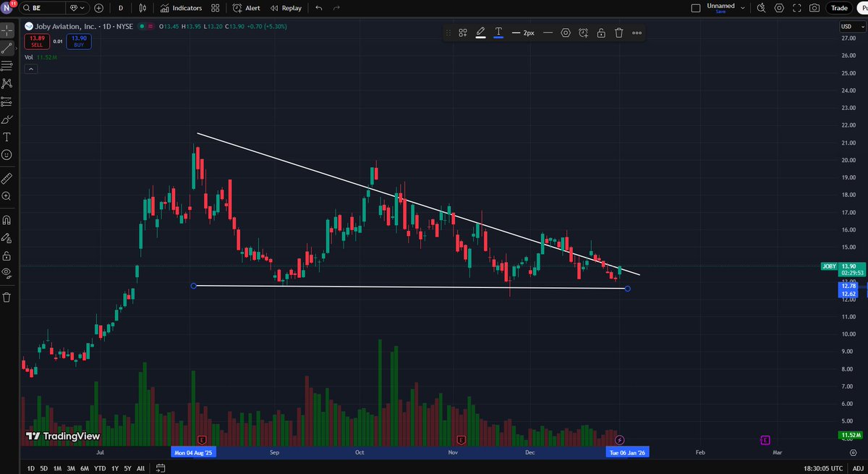Viewport: 868px width, 474px height.
Task: Open the user profile avatar menu
Action: tap(7, 8)
